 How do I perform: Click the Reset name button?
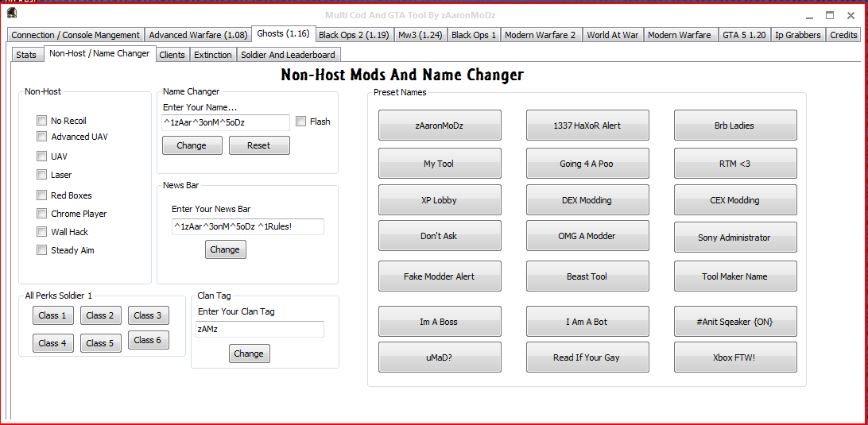(259, 145)
